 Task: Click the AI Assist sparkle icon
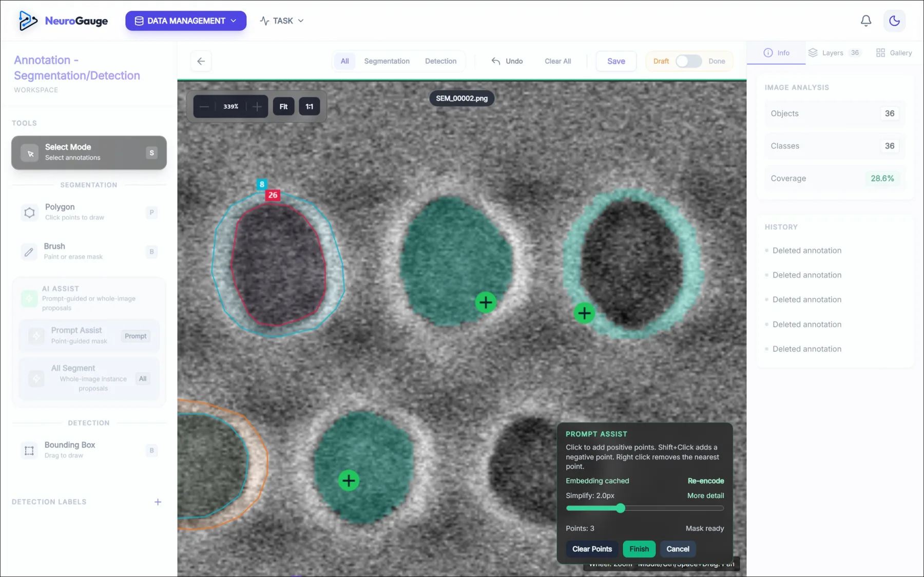[x=29, y=298]
